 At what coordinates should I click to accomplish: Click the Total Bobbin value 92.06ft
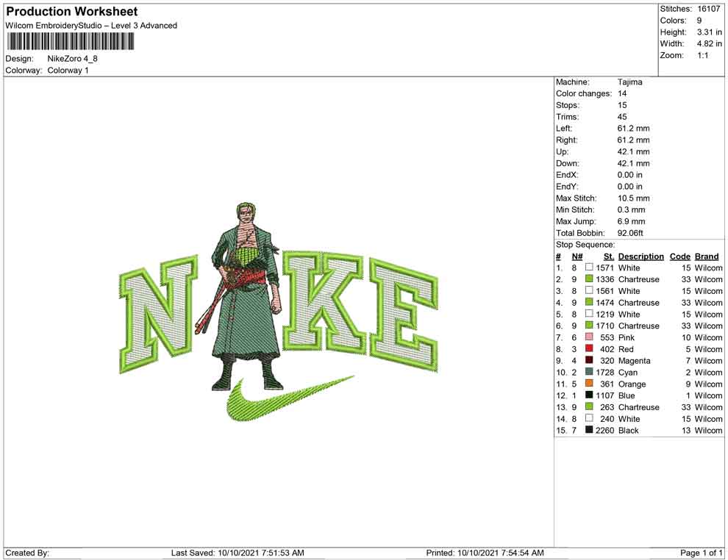[630, 233]
